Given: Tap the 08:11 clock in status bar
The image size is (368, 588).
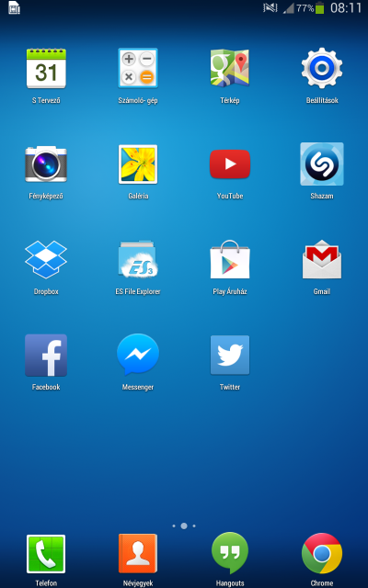Looking at the screenshot, I should pyautogui.click(x=346, y=8).
